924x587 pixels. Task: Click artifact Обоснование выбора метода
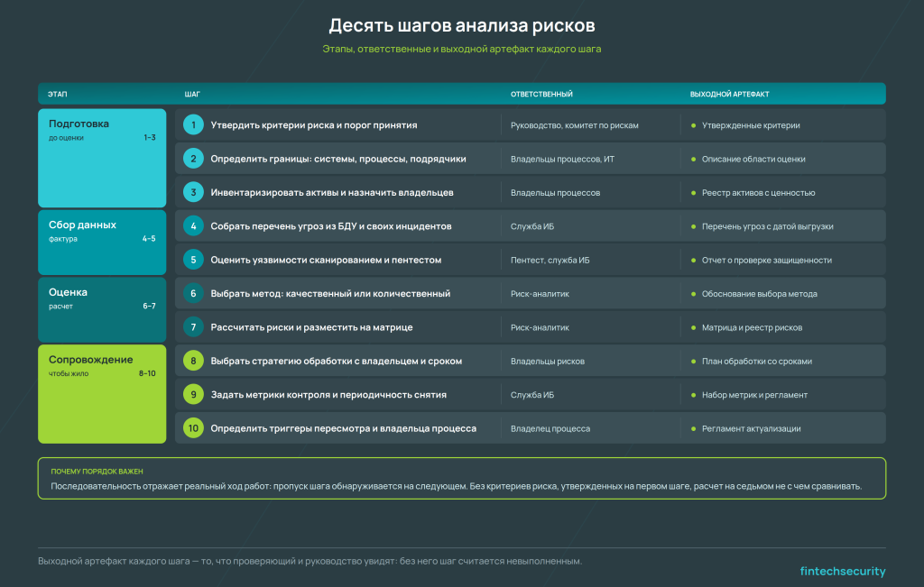click(759, 294)
